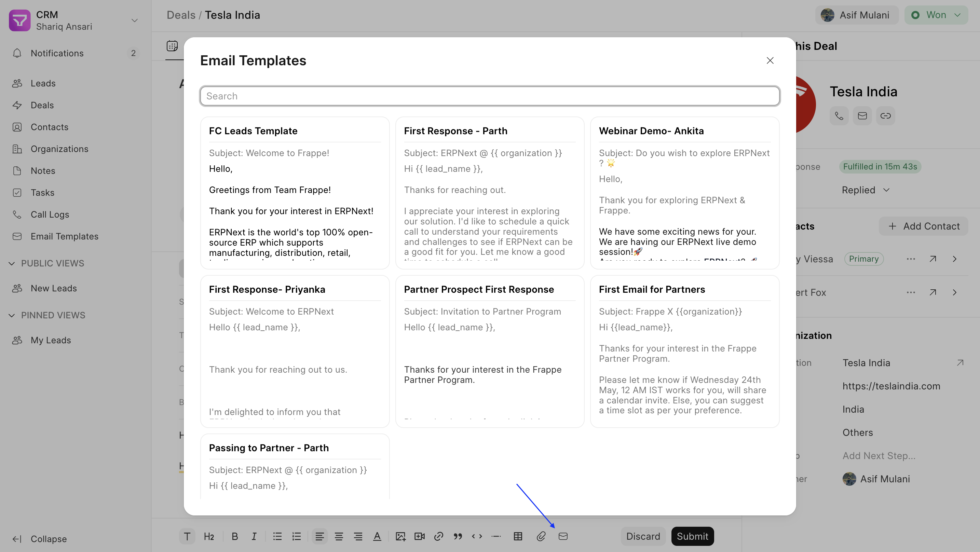This screenshot has width=980, height=552.
Task: Open the font color tool
Action: tap(377, 536)
